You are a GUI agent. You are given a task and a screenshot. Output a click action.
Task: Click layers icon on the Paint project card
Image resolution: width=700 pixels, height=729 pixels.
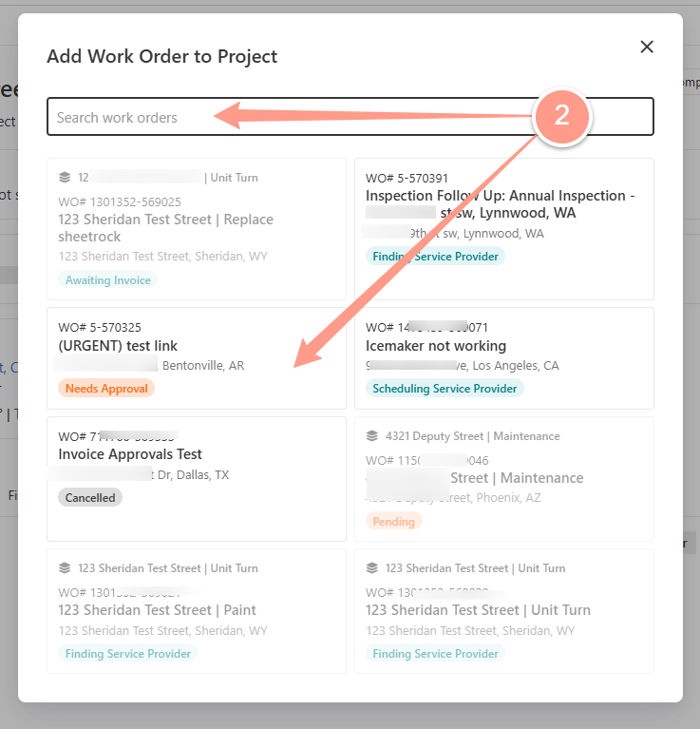pos(65,568)
